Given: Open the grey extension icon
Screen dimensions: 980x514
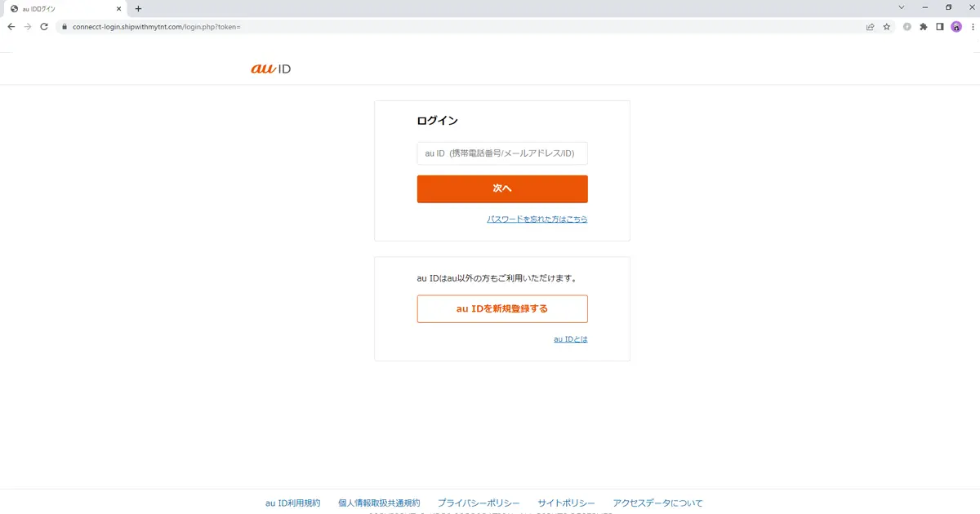Looking at the screenshot, I should pos(907,26).
